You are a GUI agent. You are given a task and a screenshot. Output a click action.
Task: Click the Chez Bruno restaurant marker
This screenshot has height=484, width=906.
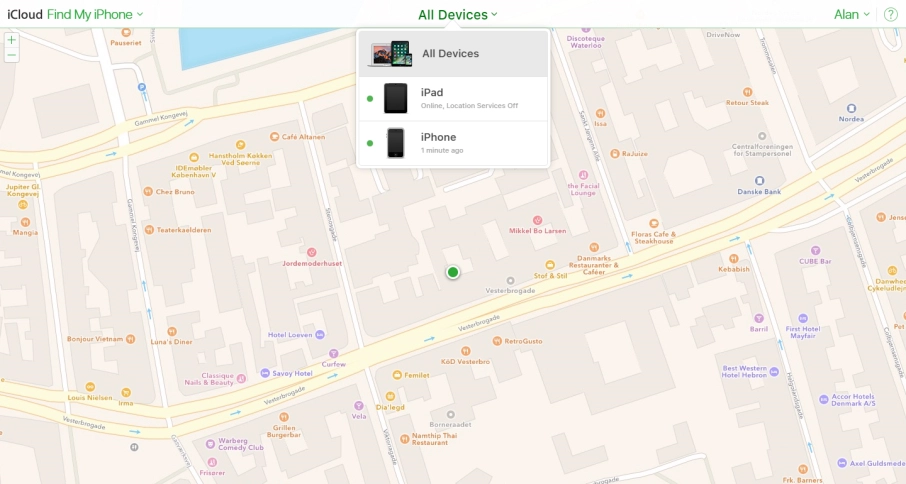click(148, 191)
